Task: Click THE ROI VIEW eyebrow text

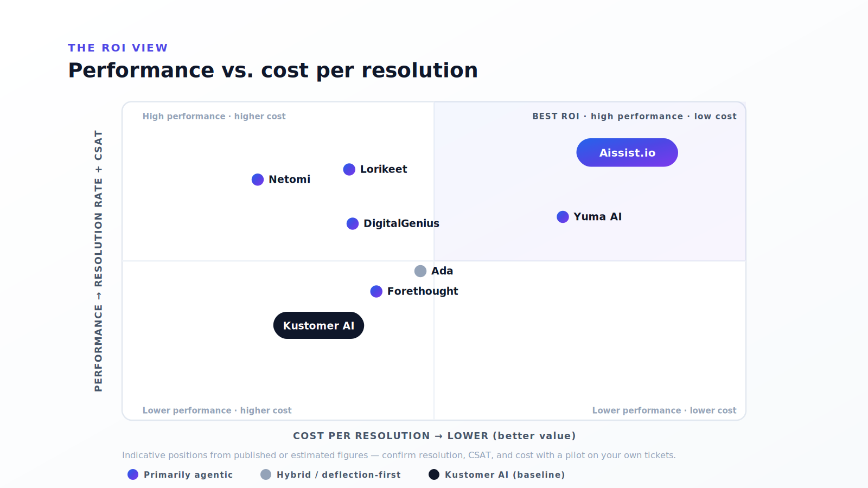Action: tap(118, 48)
